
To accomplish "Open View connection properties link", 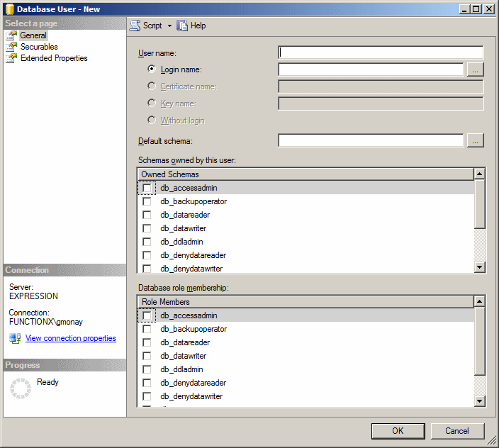I will [71, 338].
